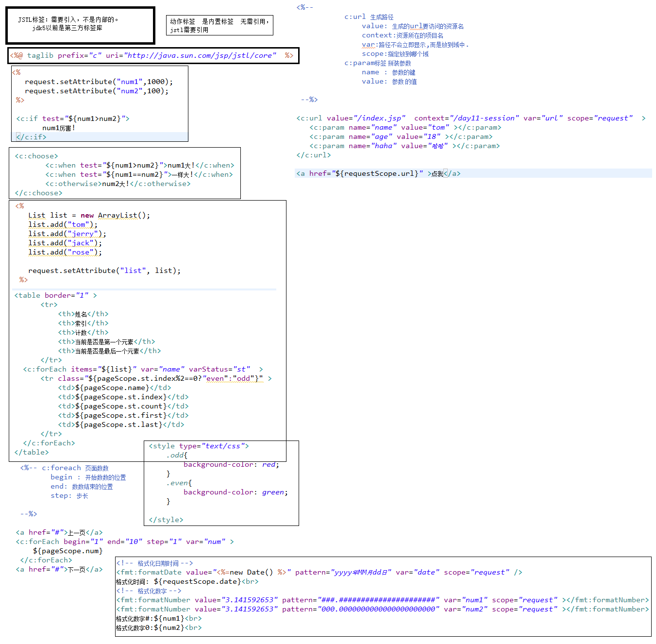The width and height of the screenshot is (656, 644).
Task: Click the <th>姓名</th> line
Action: coord(83,314)
